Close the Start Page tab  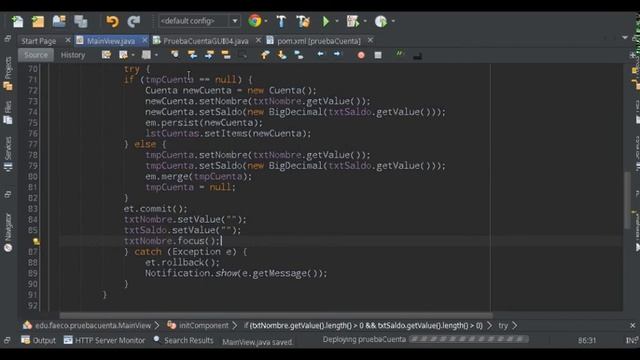[68, 40]
